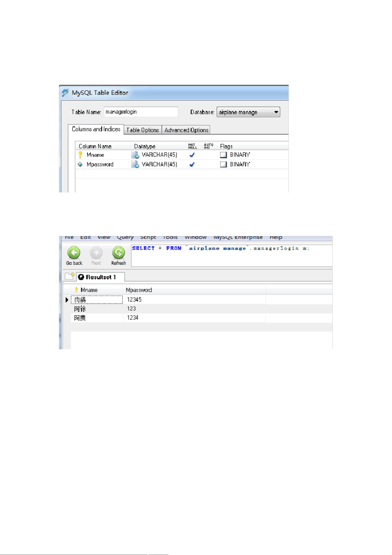This screenshot has height=555, width=392.
Task: Select the Mpassword column name cell
Action: coord(100,164)
